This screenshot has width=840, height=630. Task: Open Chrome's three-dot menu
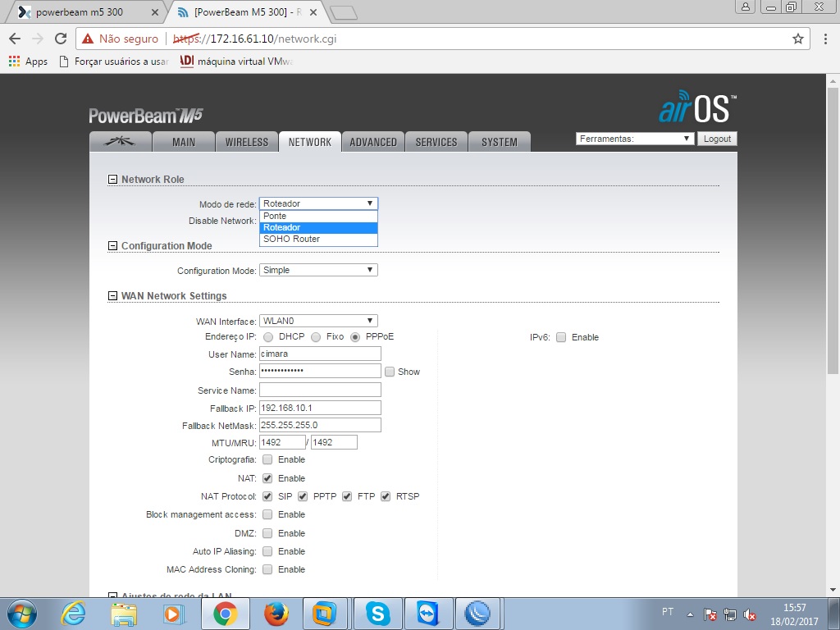click(x=825, y=39)
